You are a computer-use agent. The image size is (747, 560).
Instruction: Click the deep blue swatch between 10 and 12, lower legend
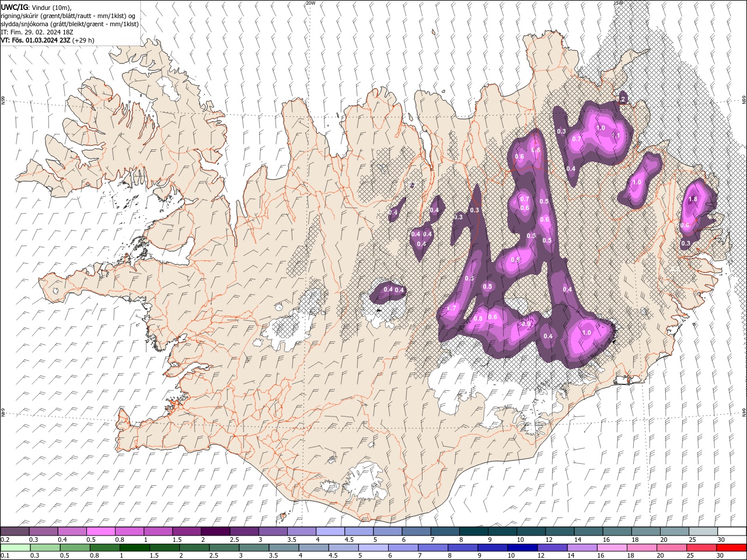click(x=522, y=548)
